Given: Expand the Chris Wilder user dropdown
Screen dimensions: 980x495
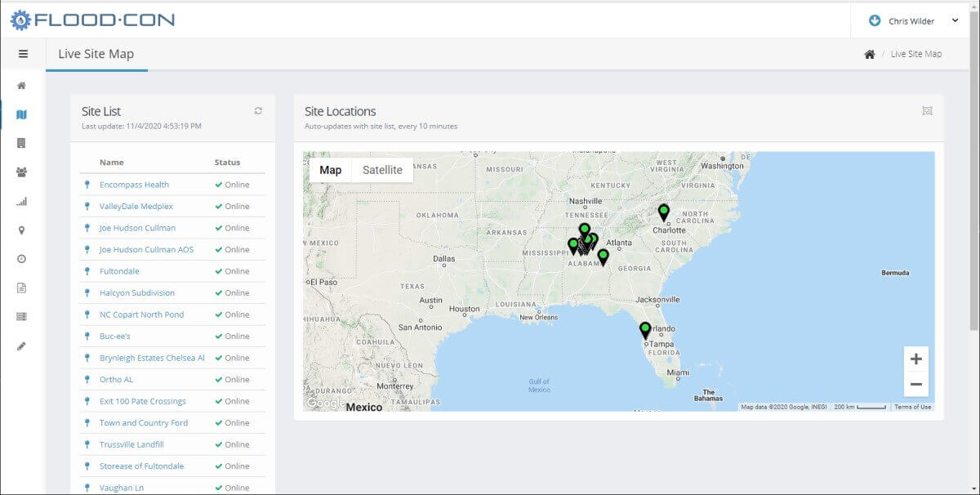Looking at the screenshot, I should (914, 21).
